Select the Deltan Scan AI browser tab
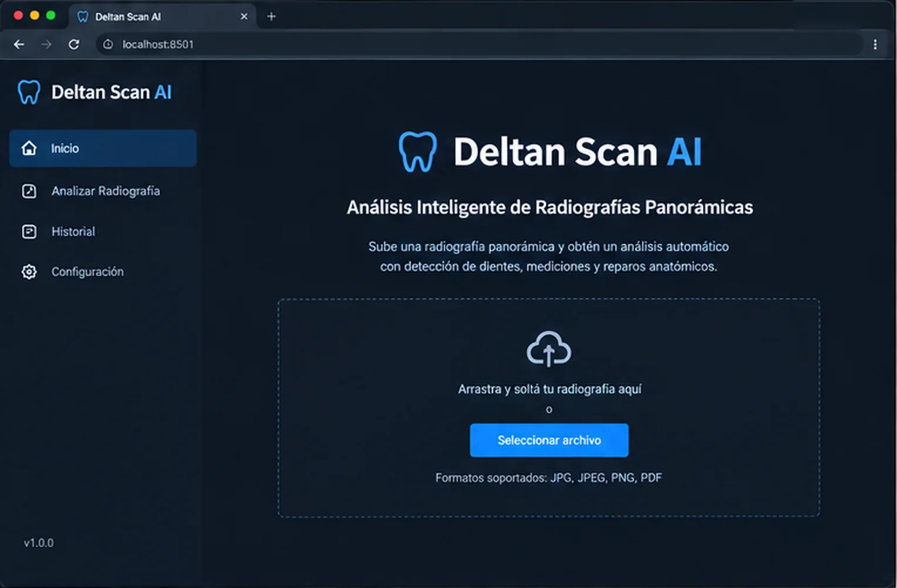 (162, 16)
